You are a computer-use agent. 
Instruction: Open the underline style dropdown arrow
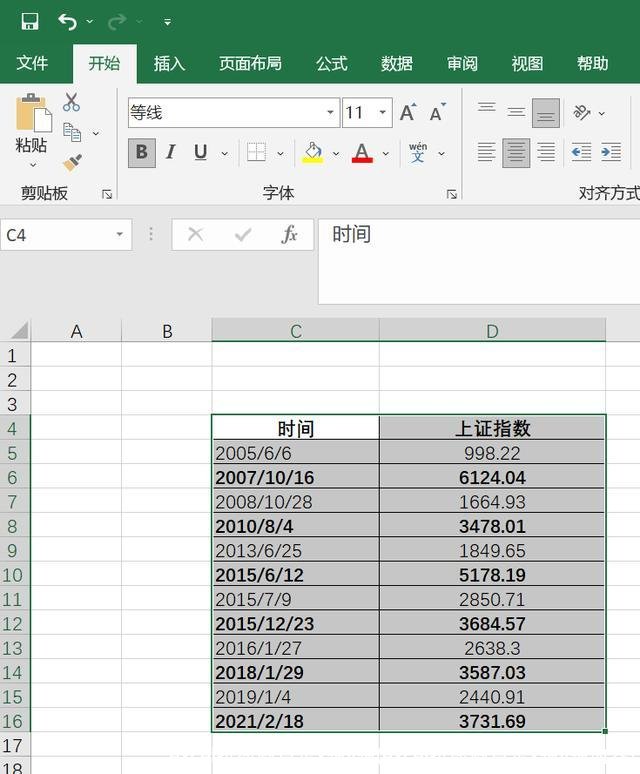point(225,154)
